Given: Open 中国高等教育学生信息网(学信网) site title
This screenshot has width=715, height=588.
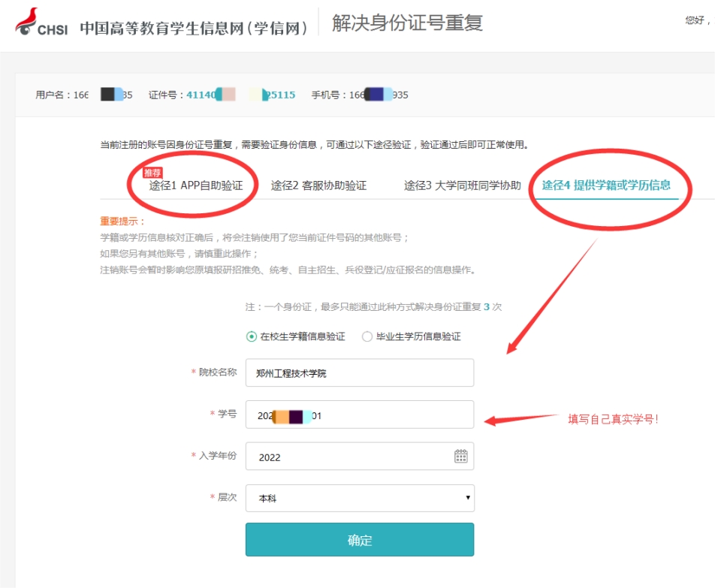Looking at the screenshot, I should [194, 29].
